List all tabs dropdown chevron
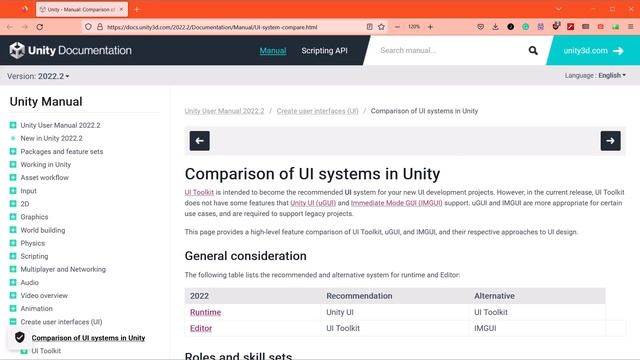 tap(558, 9)
